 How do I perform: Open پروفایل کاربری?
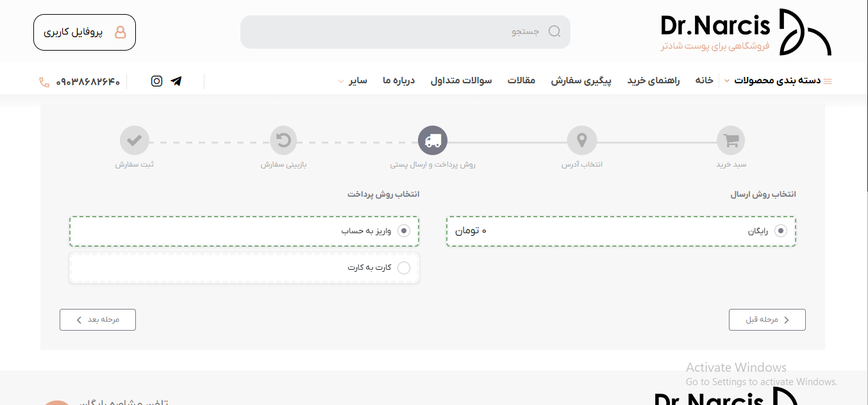click(x=84, y=33)
